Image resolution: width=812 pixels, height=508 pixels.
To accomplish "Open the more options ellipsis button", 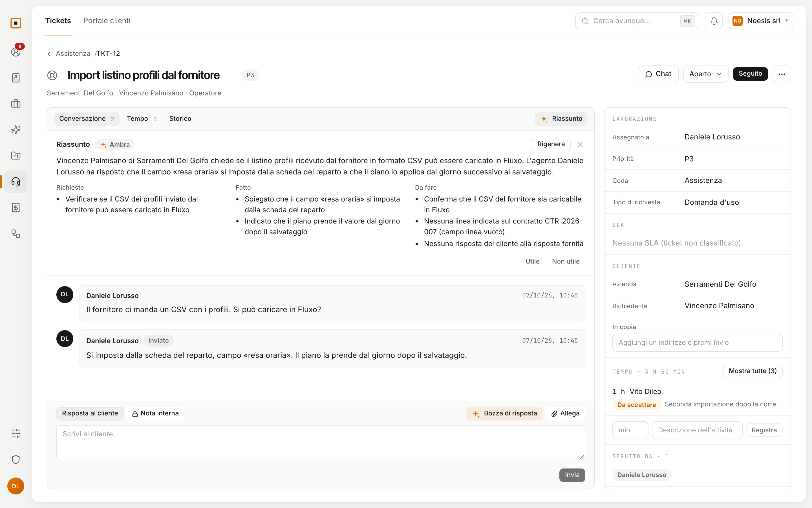I will [x=782, y=74].
